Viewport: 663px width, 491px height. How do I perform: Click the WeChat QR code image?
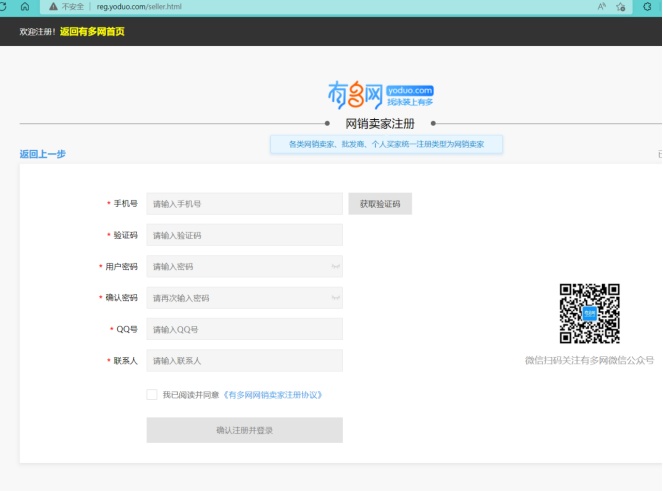589,313
